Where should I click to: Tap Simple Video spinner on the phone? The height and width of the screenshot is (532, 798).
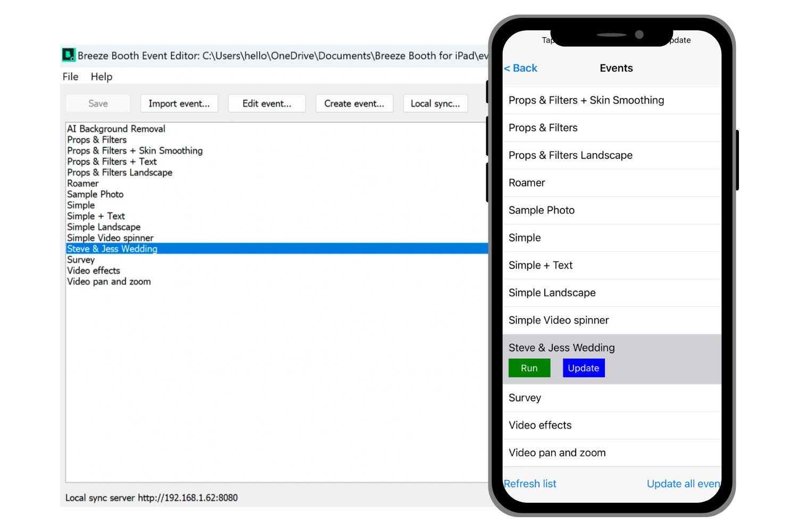[x=559, y=320]
